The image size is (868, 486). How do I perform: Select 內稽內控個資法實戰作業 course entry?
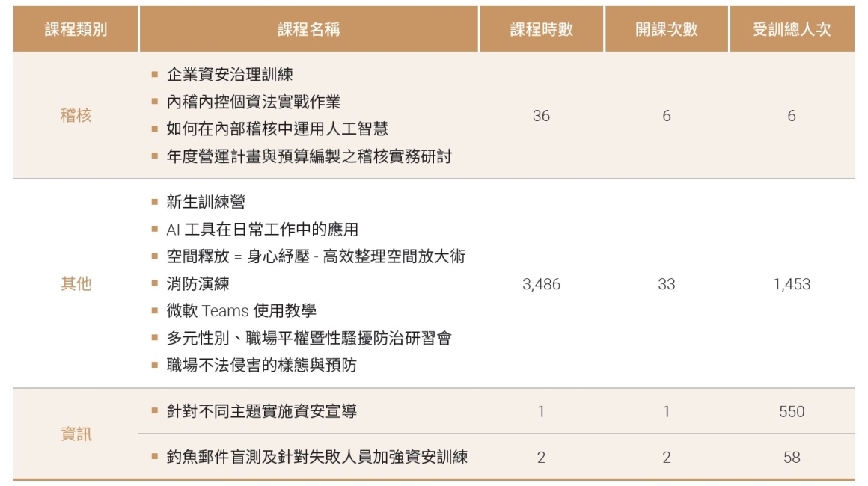pos(254,102)
